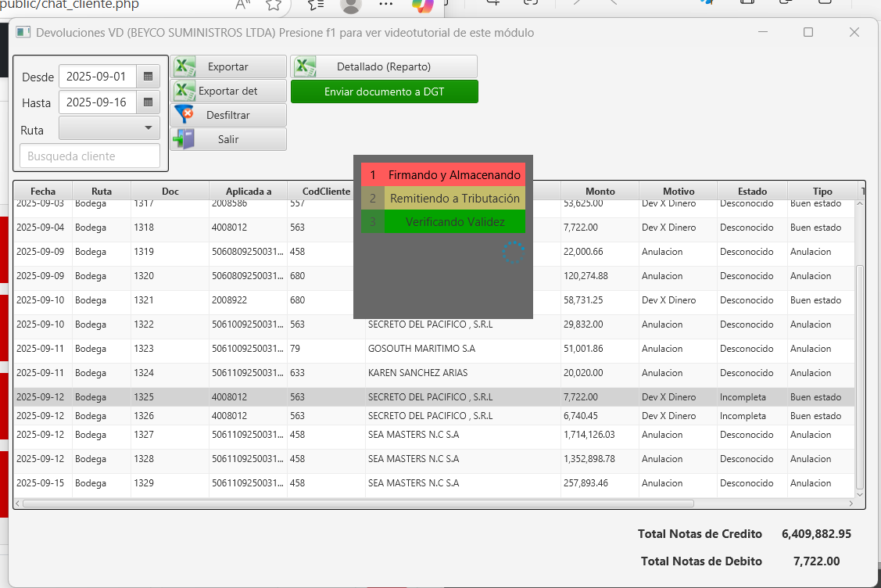Click the Excel icon on Exportar
The image size is (881, 588).
click(x=184, y=66)
